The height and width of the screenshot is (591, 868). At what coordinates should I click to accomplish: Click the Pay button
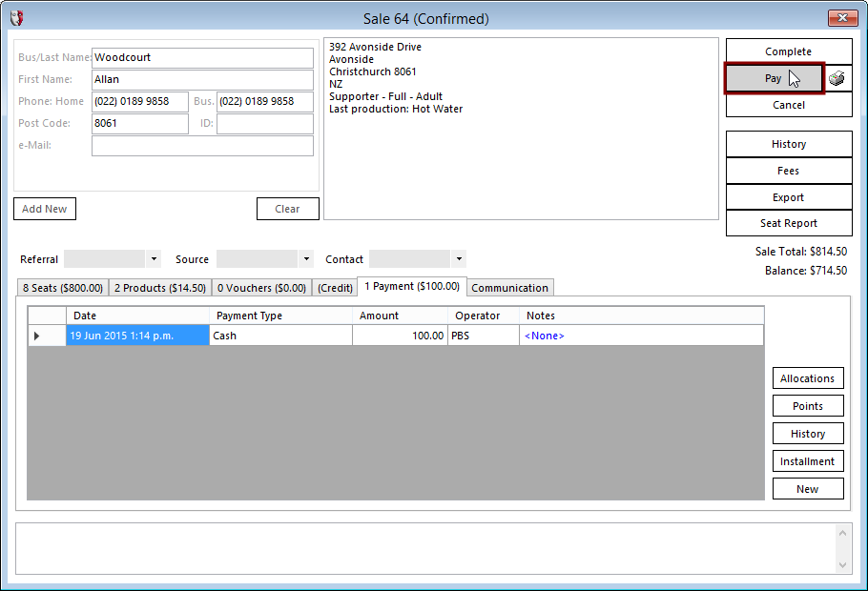coord(774,78)
